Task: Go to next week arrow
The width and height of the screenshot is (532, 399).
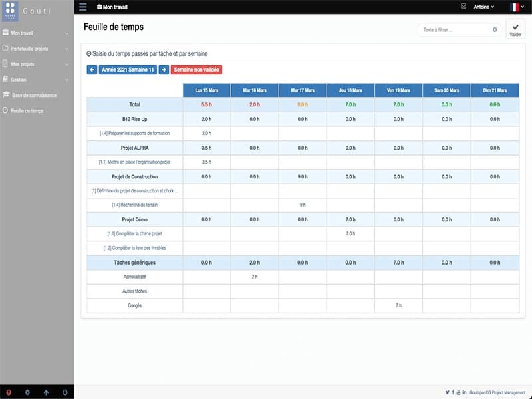Action: (x=164, y=70)
